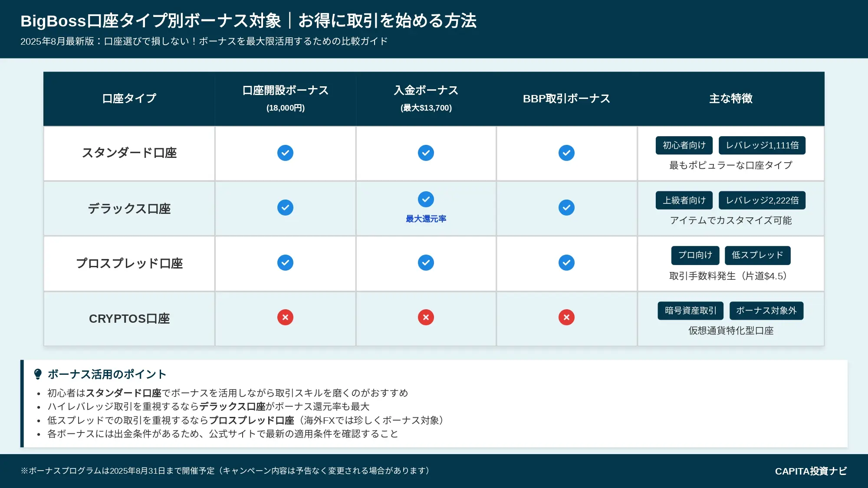Click the bullet starting 初心者はスタンダード口座
The width and height of the screenshot is (868, 488).
[228, 393]
